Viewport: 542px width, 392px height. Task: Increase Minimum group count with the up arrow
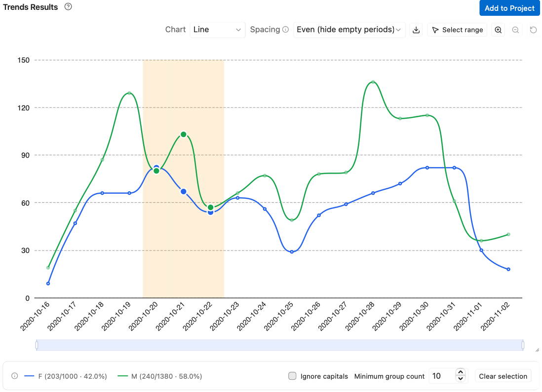pos(461,372)
